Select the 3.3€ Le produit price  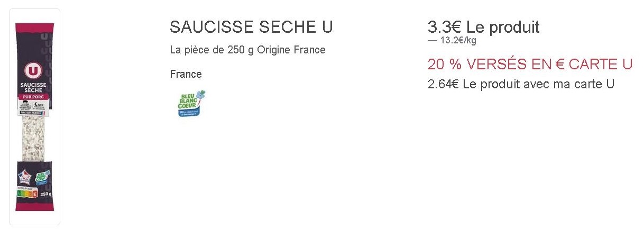coord(483,27)
